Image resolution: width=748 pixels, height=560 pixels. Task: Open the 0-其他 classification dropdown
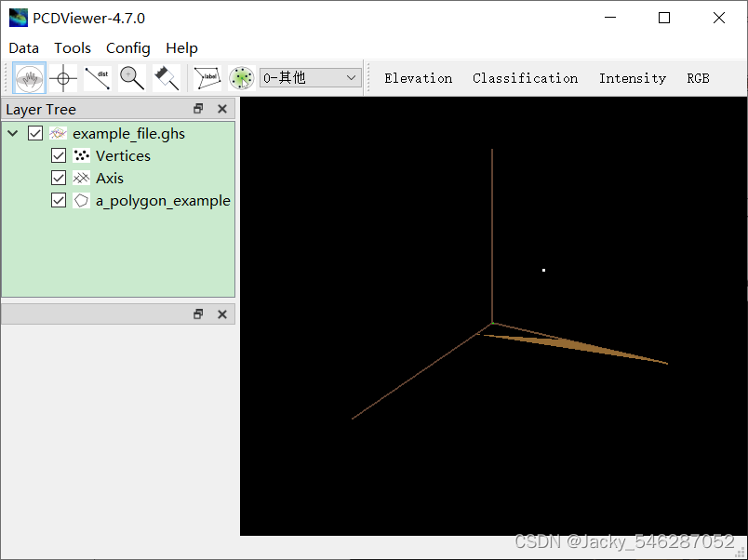[311, 77]
